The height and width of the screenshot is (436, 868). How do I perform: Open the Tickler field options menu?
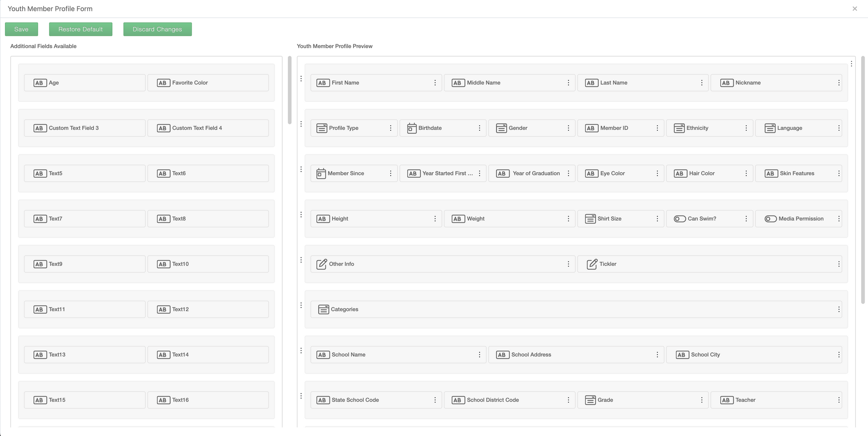(x=839, y=264)
